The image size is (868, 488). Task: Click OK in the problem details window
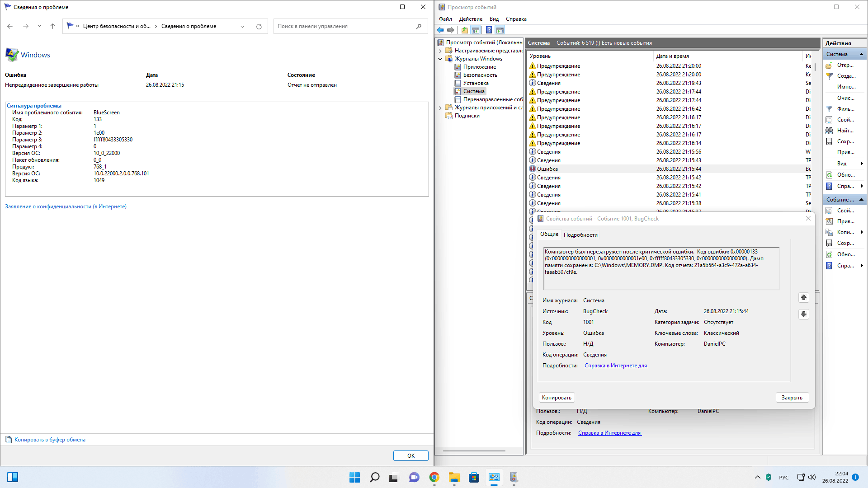pos(411,455)
